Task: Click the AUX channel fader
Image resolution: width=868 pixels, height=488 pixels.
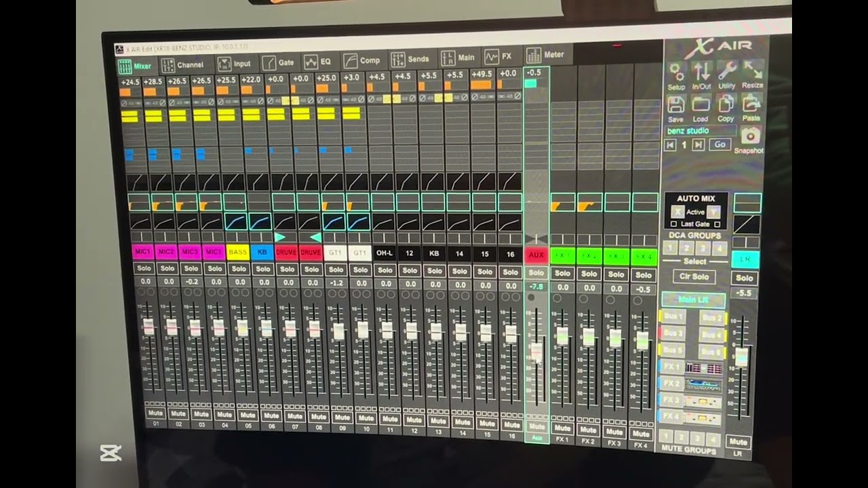Action: tap(536, 351)
